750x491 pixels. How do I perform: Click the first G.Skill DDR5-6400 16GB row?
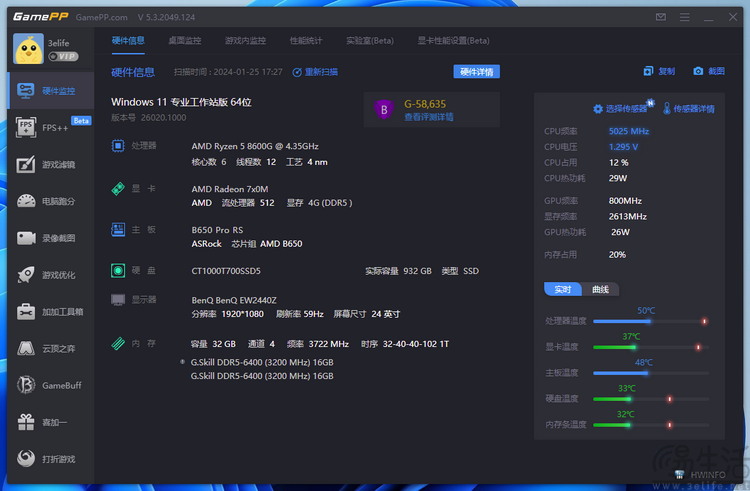(x=262, y=362)
